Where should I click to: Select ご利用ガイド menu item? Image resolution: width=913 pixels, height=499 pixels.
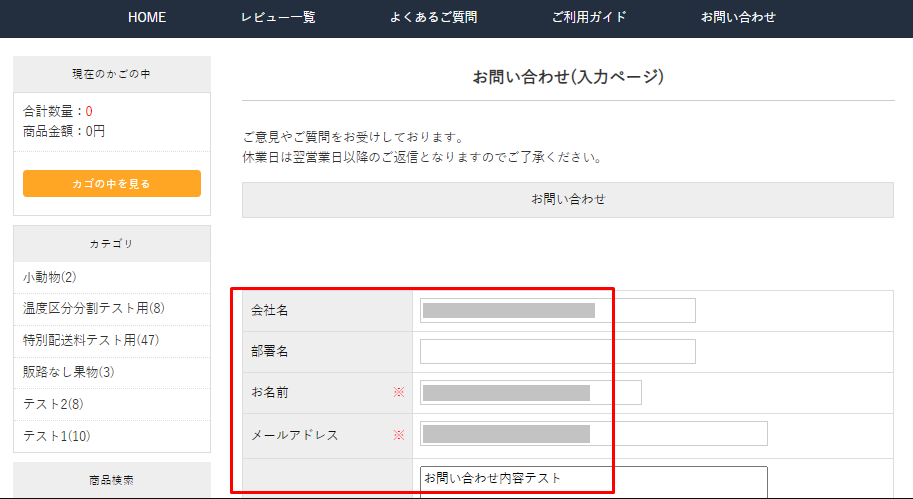pos(589,17)
